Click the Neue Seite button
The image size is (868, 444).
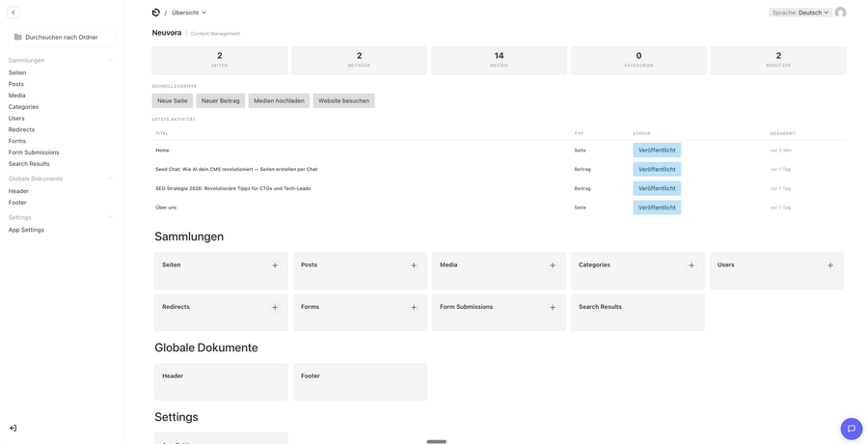(x=173, y=101)
